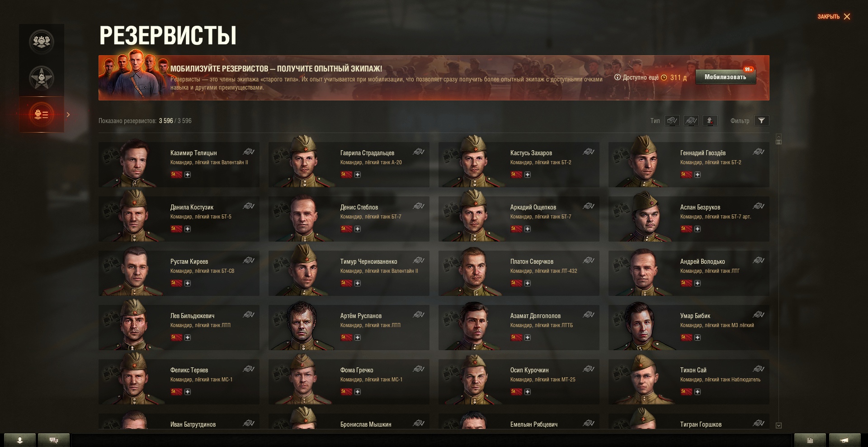Image resolution: width=868 pixels, height=447 pixels.
Task: Open the star crew member sidebar icon
Action: (42, 78)
